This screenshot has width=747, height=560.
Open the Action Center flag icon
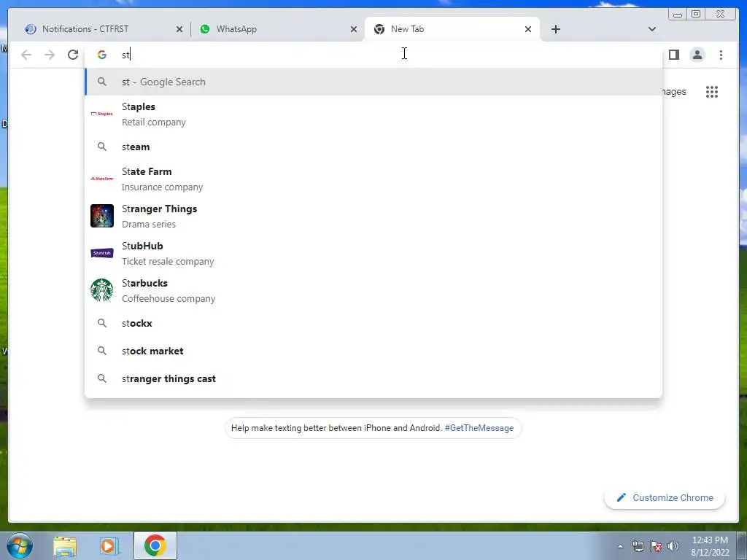click(x=656, y=546)
